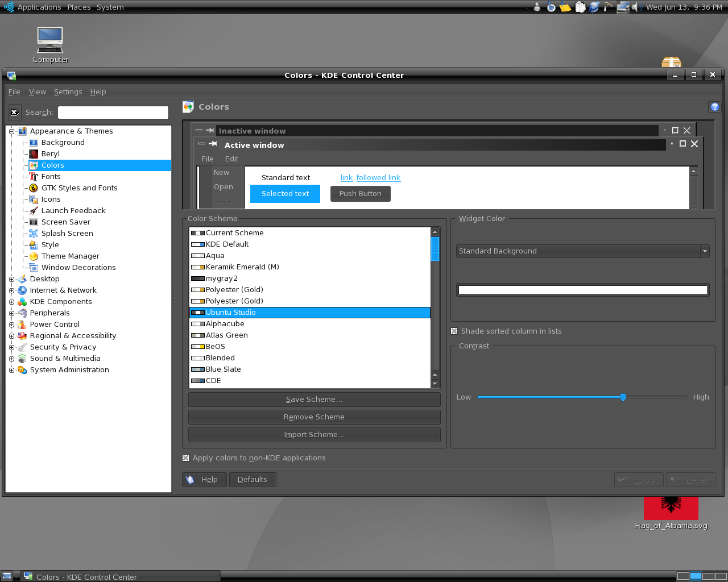
Task: Select the Blue Slate color scheme
Action: click(310, 369)
